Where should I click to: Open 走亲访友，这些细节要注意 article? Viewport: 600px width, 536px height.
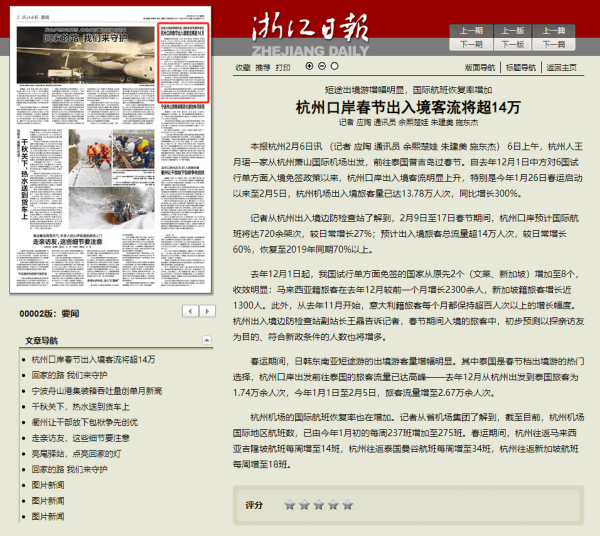click(80, 438)
